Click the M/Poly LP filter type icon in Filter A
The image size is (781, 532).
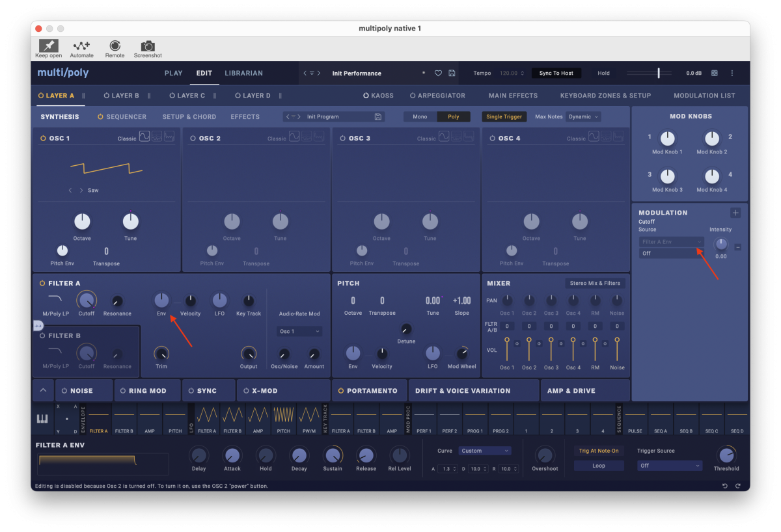[x=55, y=298]
